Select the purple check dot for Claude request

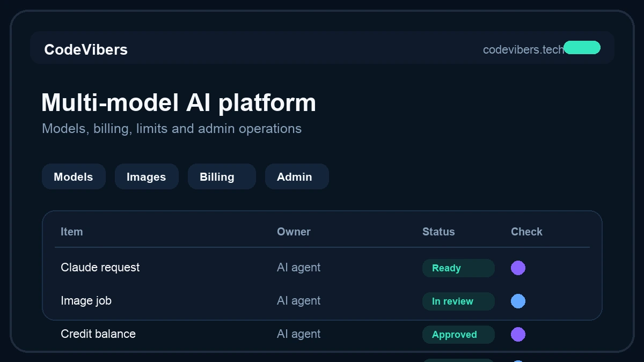pyautogui.click(x=518, y=268)
